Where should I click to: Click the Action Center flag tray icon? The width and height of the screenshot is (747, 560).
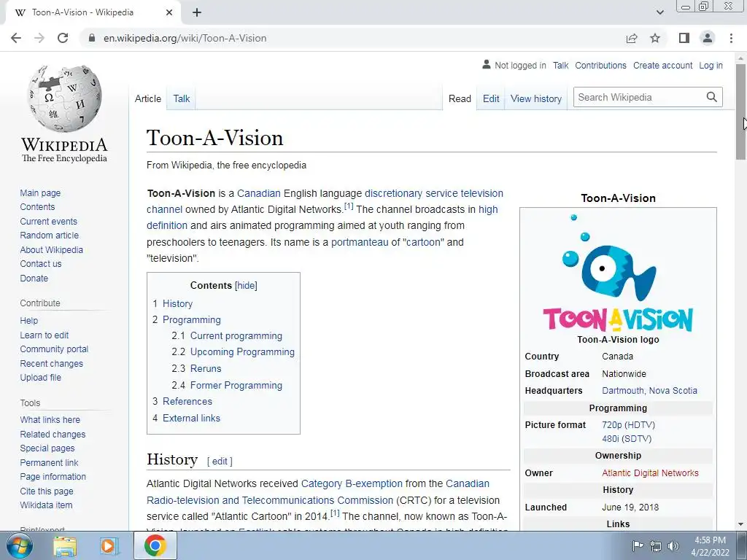coord(638,545)
